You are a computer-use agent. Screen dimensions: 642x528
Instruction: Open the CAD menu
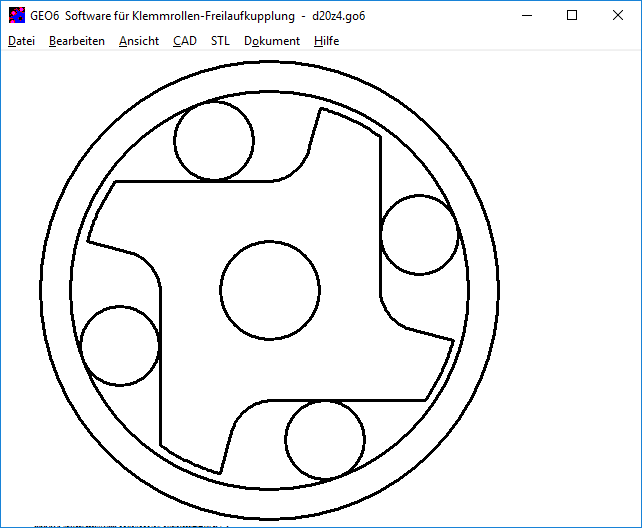185,41
